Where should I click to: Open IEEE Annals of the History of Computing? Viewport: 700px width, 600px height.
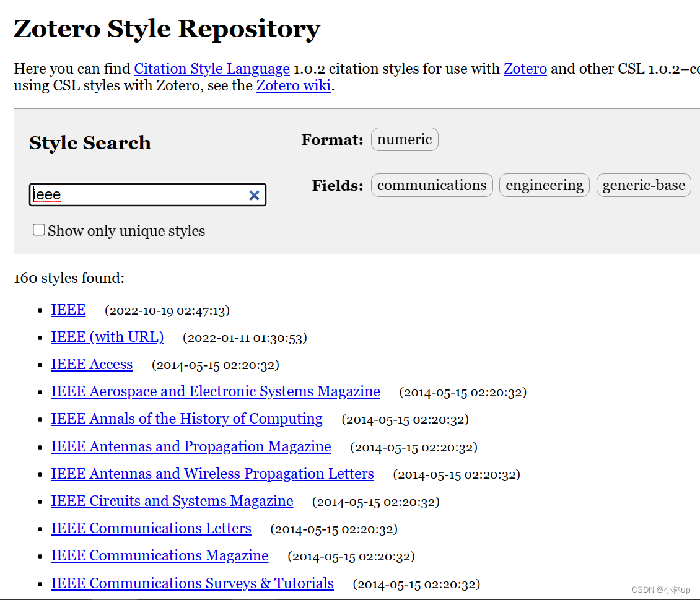[x=186, y=419]
